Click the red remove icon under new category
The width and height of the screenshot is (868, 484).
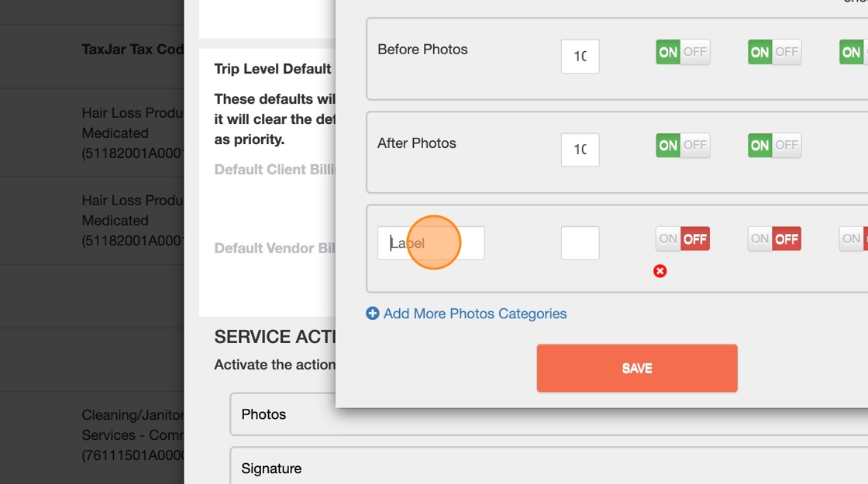660,271
